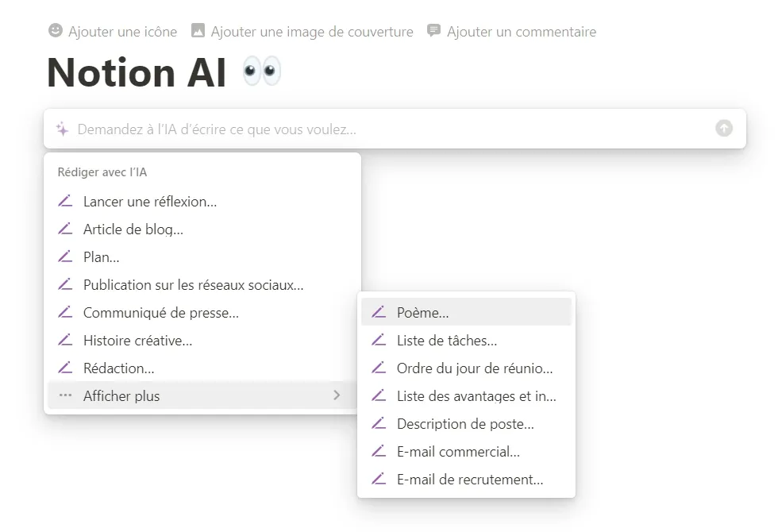
Task: Click pencil icon next to Description de poste
Action: [x=379, y=423]
